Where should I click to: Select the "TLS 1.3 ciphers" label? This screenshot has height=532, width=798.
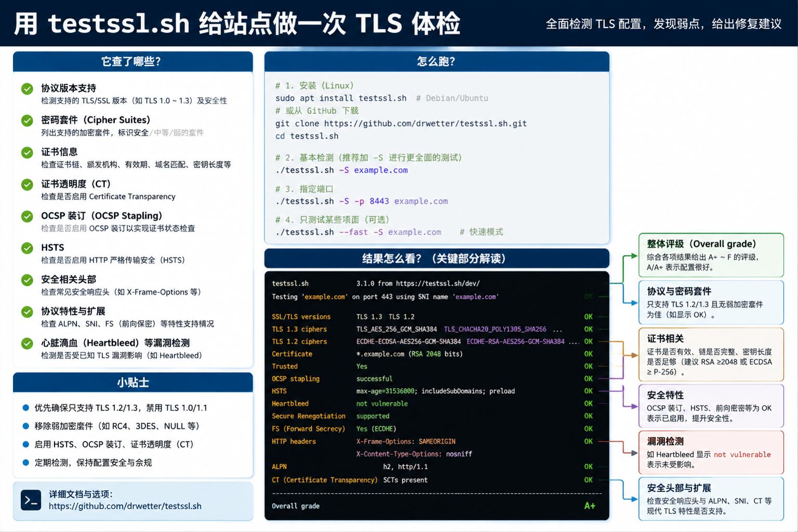[299, 329]
